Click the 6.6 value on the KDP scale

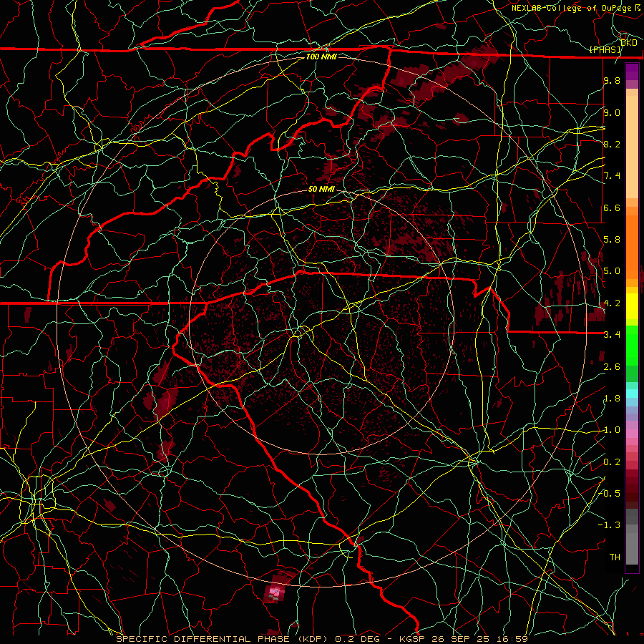(x=612, y=208)
